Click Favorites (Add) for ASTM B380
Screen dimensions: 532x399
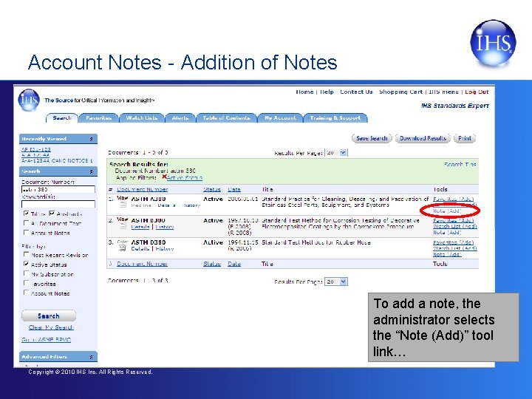click(x=453, y=220)
